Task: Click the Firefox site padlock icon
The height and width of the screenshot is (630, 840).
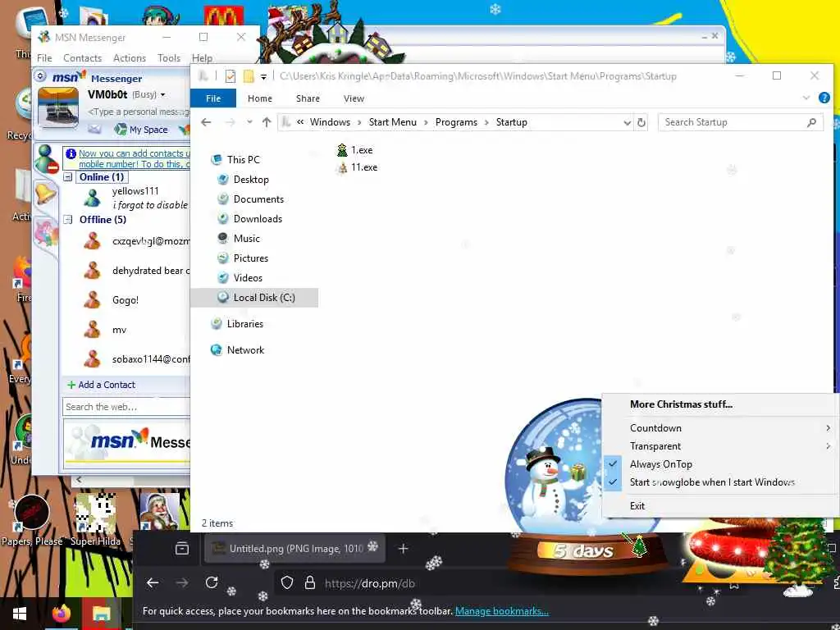Action: pos(309,583)
